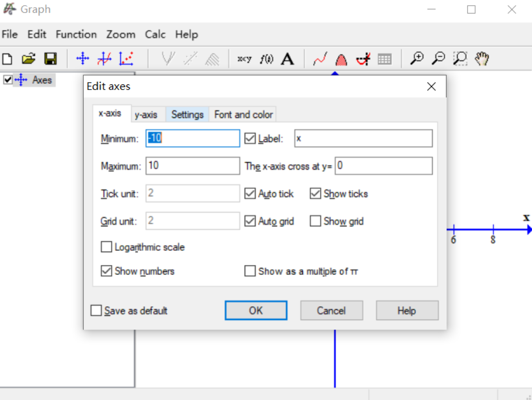Open the Font and color tab

(x=243, y=115)
